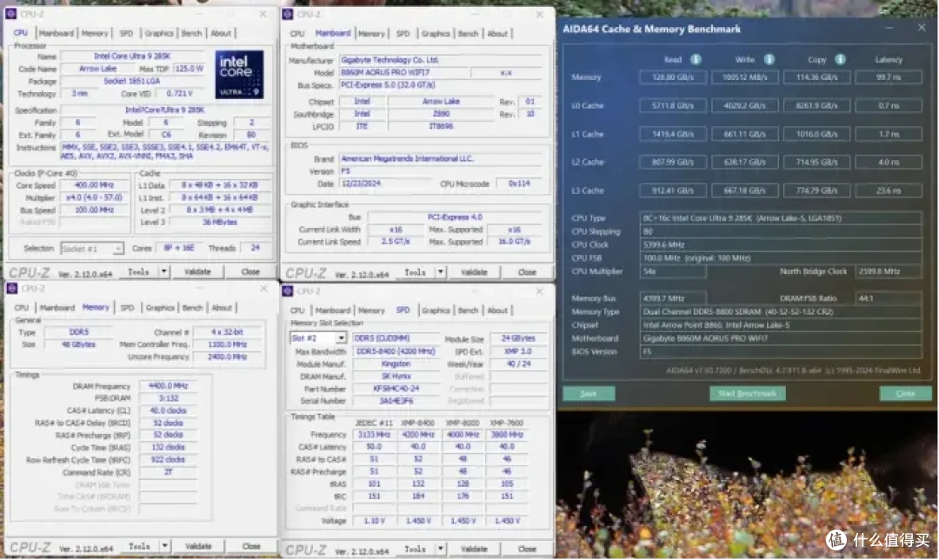The width and height of the screenshot is (939, 560).
Task: Switch to the Mainboard tab in the CPU window
Action: coord(57,33)
